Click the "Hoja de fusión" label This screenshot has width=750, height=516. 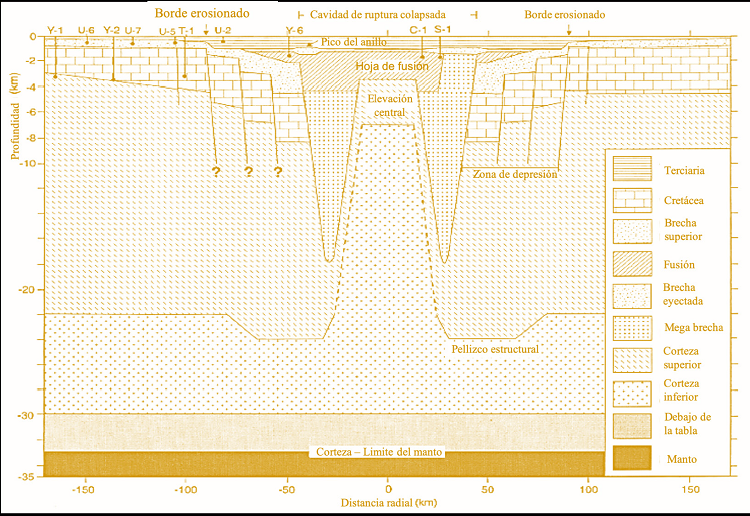pos(392,66)
